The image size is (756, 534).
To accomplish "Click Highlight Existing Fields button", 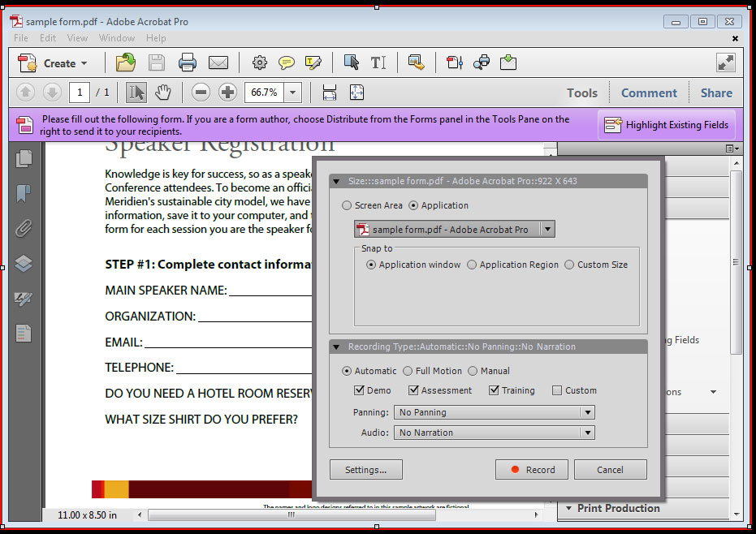I will (x=667, y=125).
